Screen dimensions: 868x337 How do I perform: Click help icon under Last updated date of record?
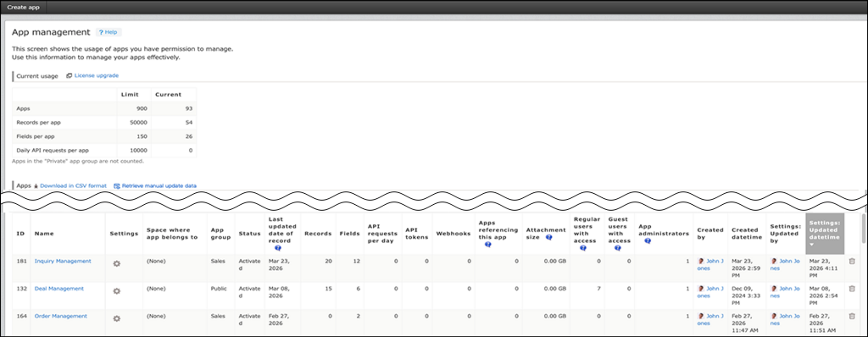pyautogui.click(x=278, y=248)
